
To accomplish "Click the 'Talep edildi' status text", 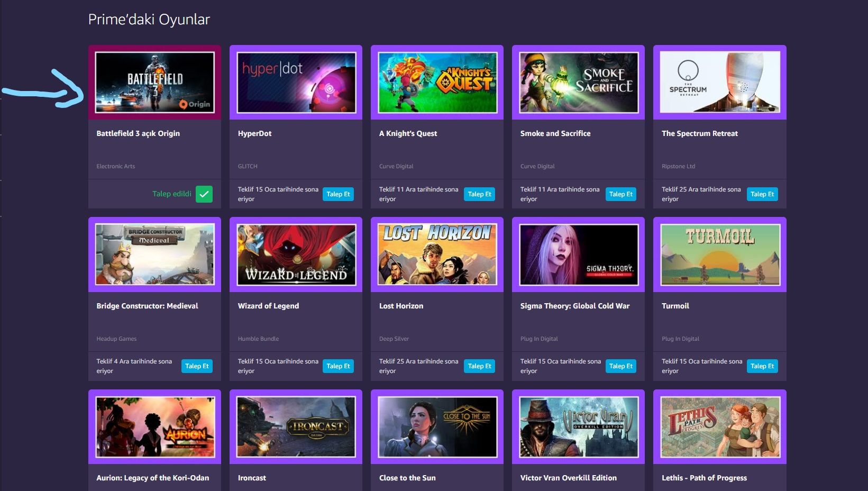I will (x=172, y=194).
